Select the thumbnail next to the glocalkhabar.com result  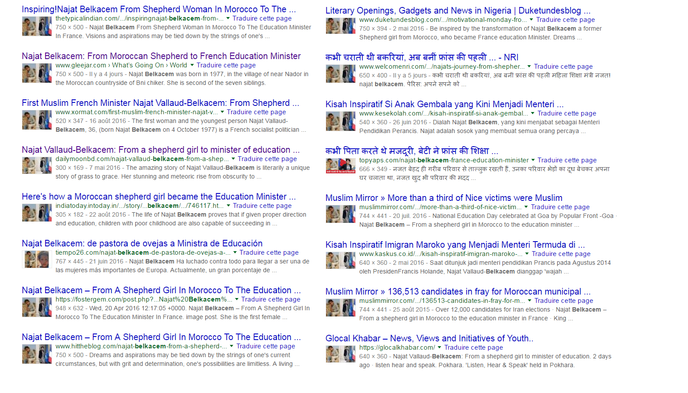[x=340, y=354]
